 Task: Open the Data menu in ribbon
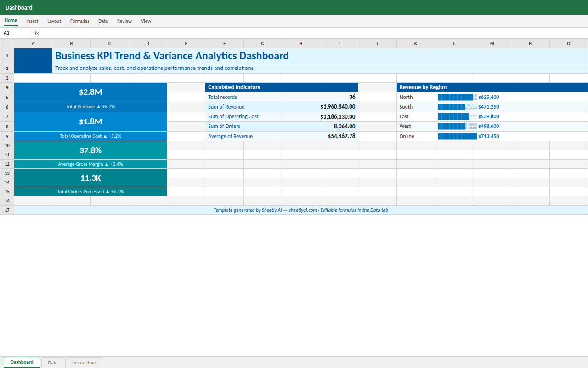coord(103,21)
